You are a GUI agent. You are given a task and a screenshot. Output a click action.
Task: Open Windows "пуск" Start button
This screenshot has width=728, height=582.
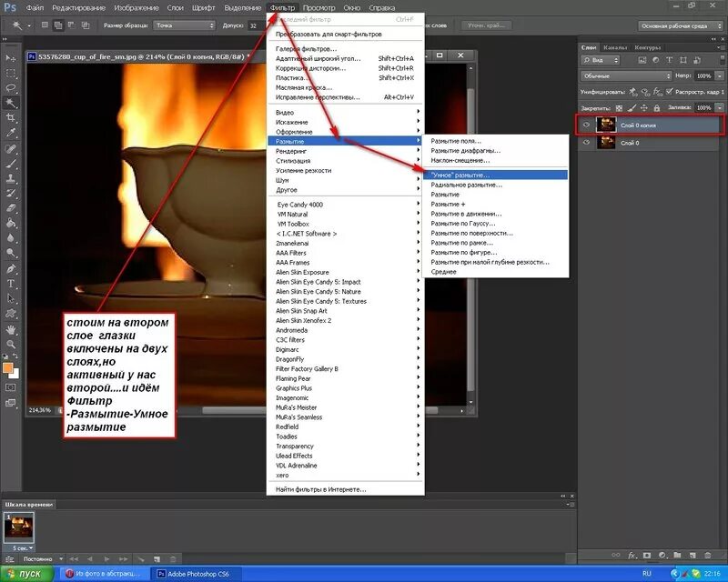coord(26,574)
